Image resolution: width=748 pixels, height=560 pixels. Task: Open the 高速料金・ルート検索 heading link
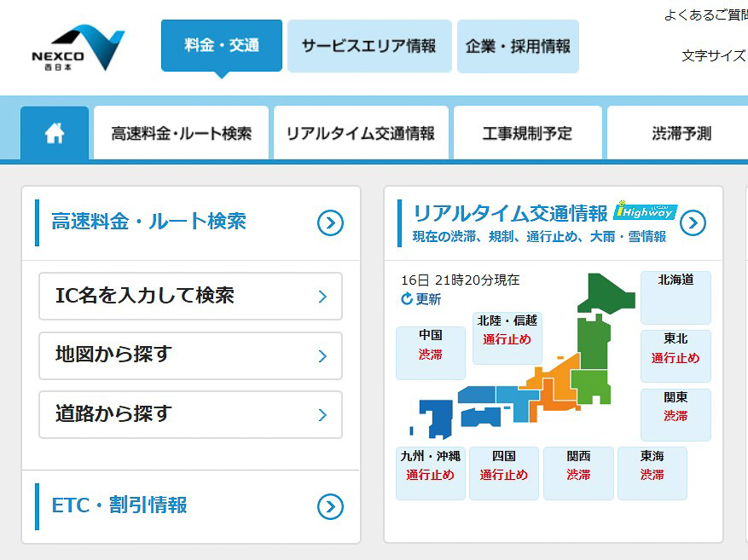click(148, 222)
